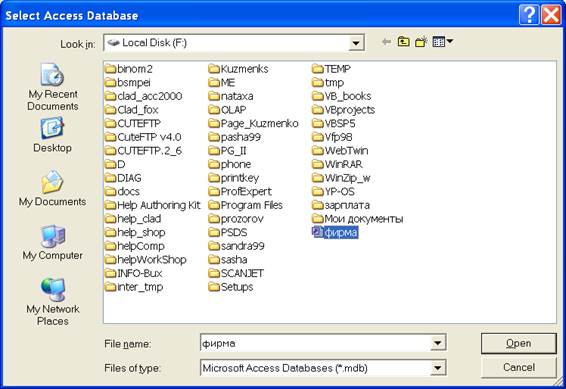Select the printkey folder

point(234,178)
